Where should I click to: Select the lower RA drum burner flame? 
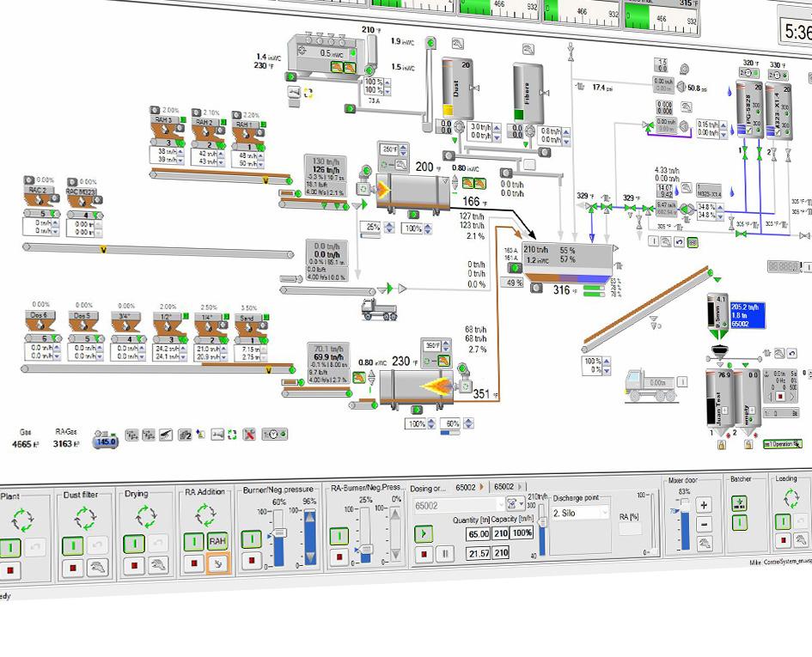point(437,386)
